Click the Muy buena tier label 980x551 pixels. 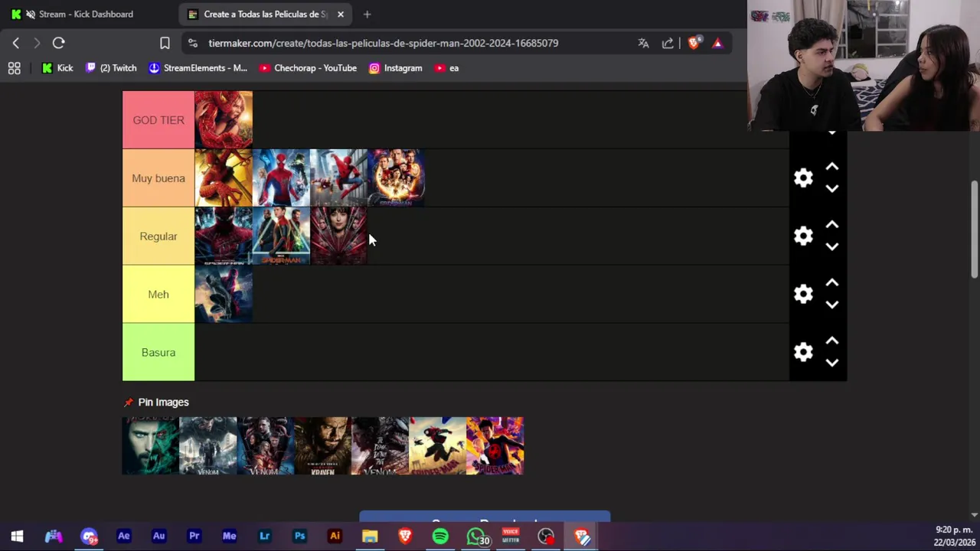point(158,178)
